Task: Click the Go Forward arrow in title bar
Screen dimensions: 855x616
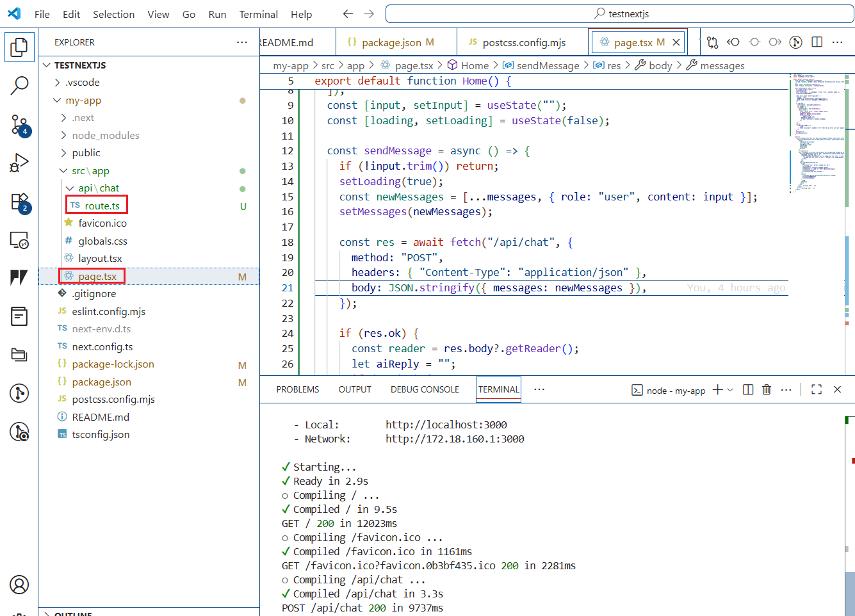Action: pos(369,13)
